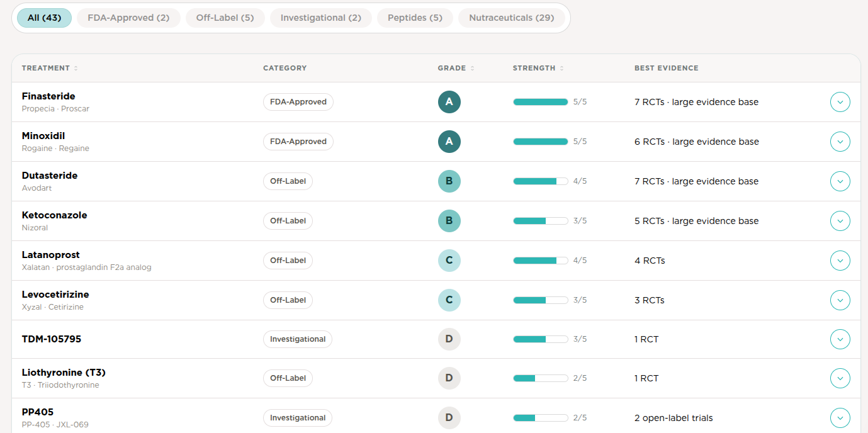The width and height of the screenshot is (868, 433).
Task: Click the grade C badge for Latanoprost
Action: click(449, 261)
